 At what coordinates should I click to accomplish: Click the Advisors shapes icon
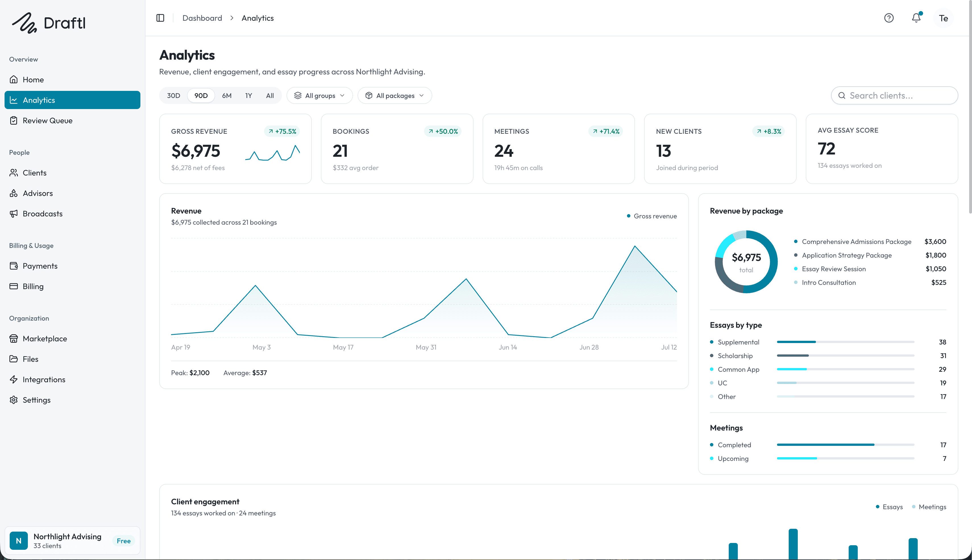14,193
